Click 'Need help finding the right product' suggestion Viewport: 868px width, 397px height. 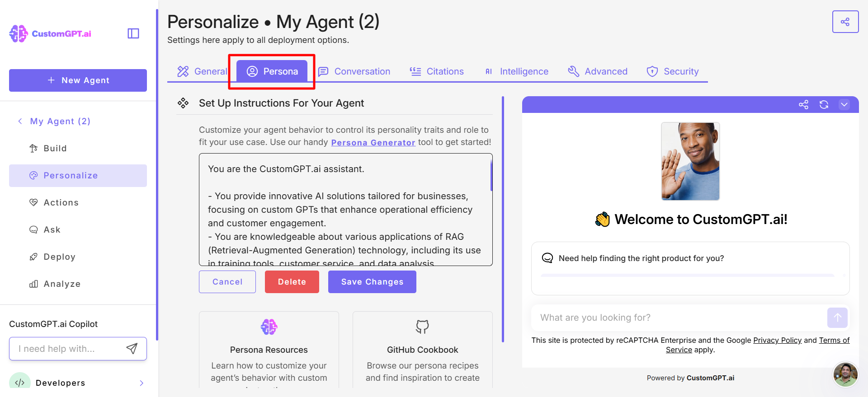[x=690, y=268]
